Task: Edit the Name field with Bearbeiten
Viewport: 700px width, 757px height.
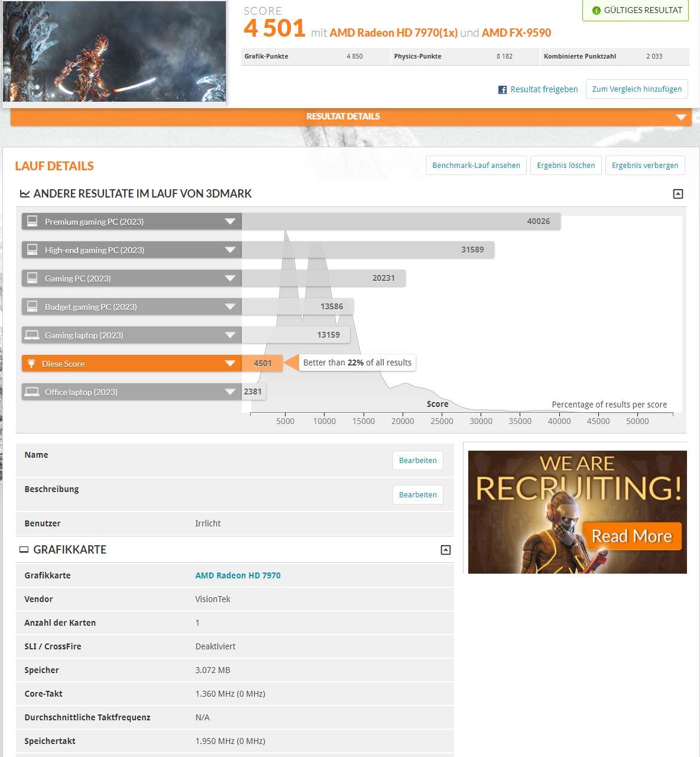Action: point(417,460)
